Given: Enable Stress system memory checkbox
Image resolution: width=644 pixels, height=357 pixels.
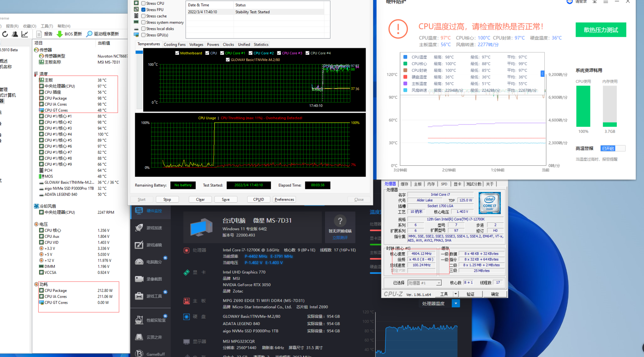Looking at the screenshot, I should click(x=143, y=22).
